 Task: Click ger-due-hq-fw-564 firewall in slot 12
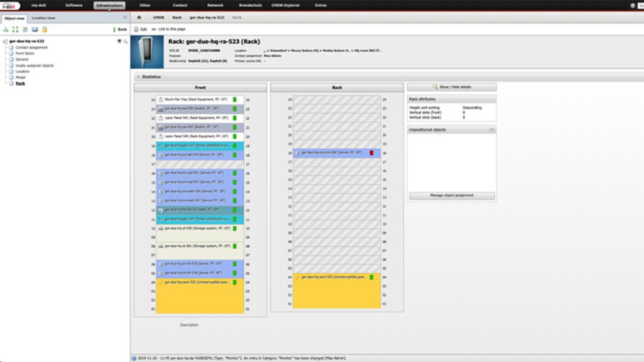click(200, 210)
